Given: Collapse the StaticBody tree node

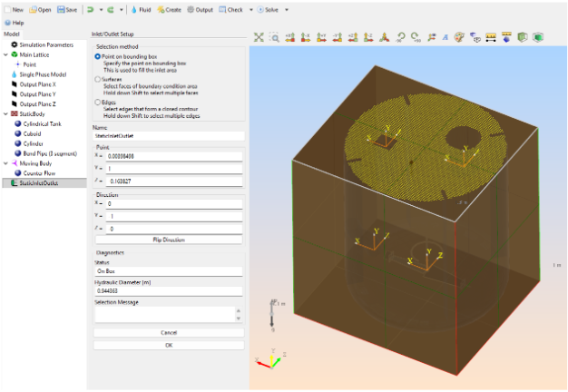Looking at the screenshot, I should (5, 113).
